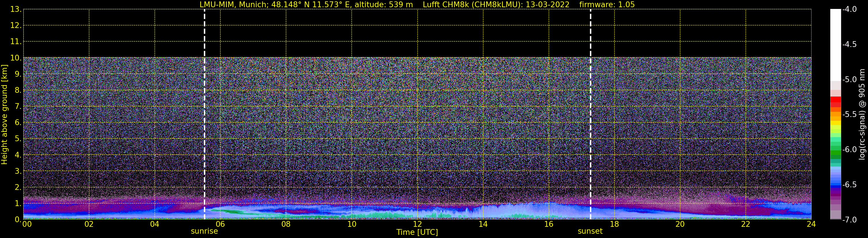
Task: Click the "12." height axis tick label
Action: 16,26
